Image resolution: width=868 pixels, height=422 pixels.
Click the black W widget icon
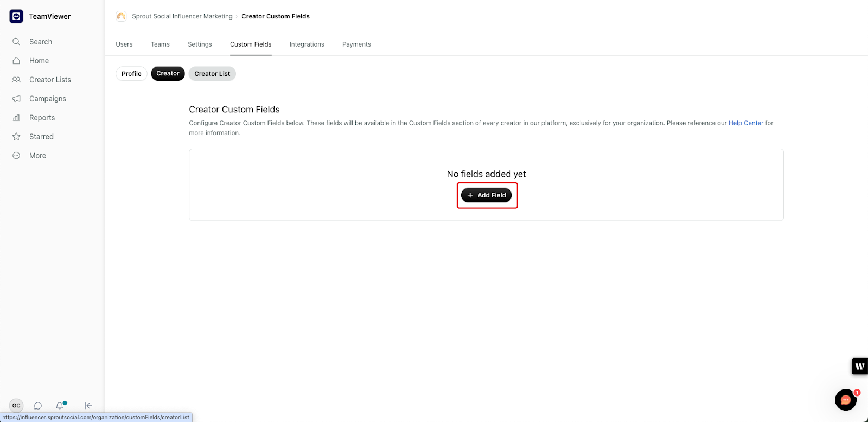pyautogui.click(x=860, y=366)
